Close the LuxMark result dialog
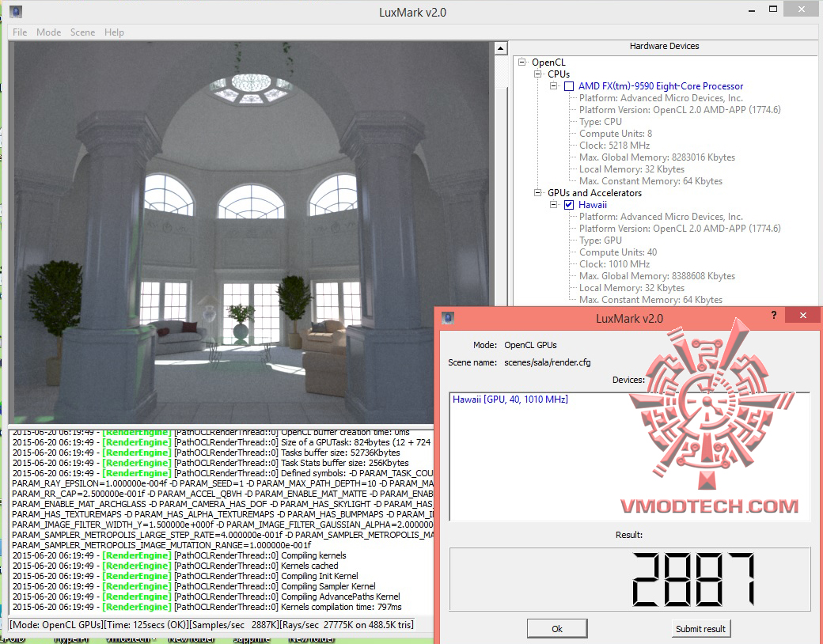The image size is (823, 644). 802,315
